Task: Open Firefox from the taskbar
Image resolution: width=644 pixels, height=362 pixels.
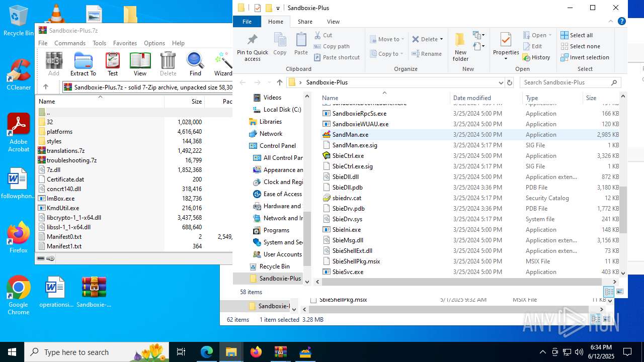Action: (x=256, y=352)
